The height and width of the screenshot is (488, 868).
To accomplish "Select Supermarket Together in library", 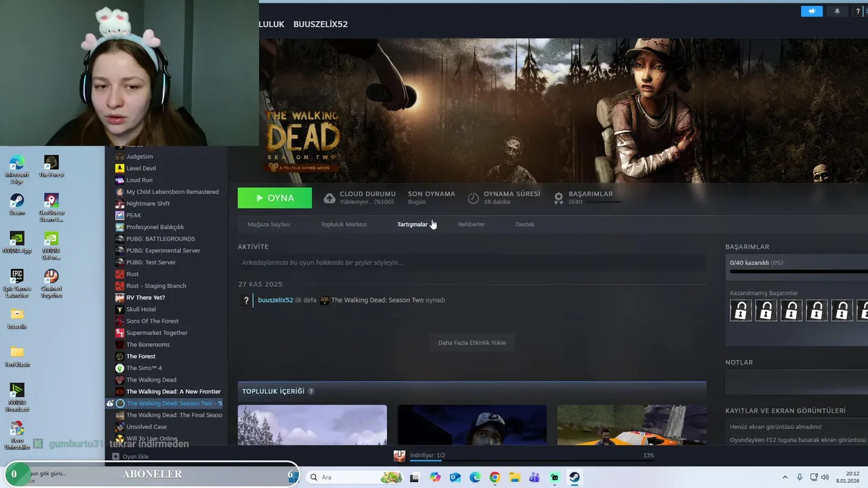I will pyautogui.click(x=157, y=333).
